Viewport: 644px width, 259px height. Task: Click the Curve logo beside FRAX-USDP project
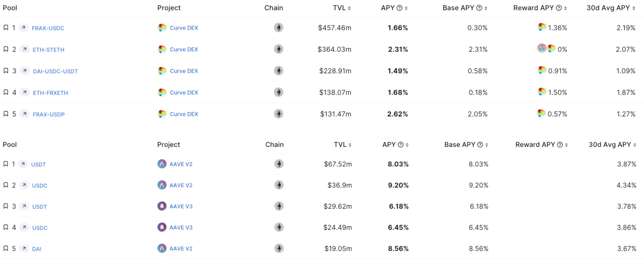[162, 114]
